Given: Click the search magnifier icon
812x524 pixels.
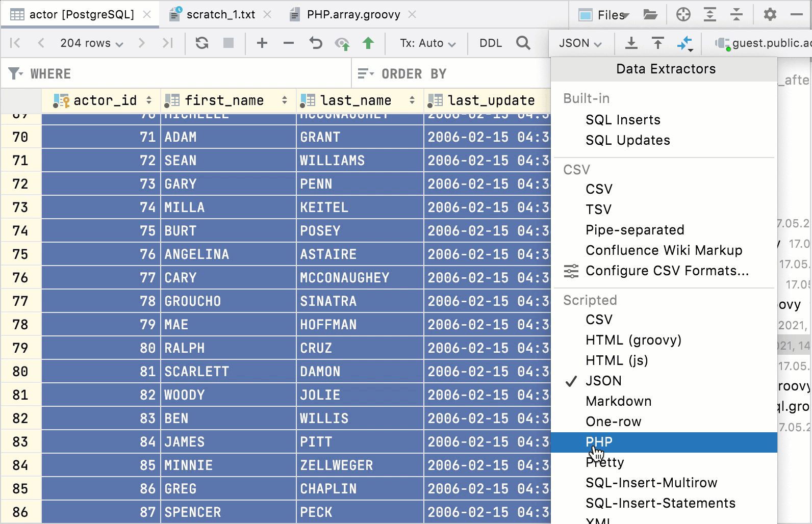Looking at the screenshot, I should click(x=523, y=43).
